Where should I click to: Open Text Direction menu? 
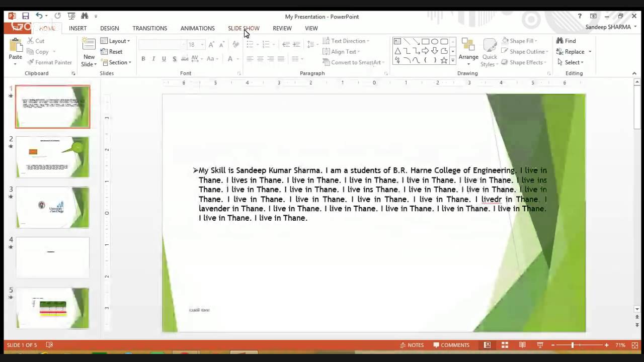pyautogui.click(x=346, y=41)
